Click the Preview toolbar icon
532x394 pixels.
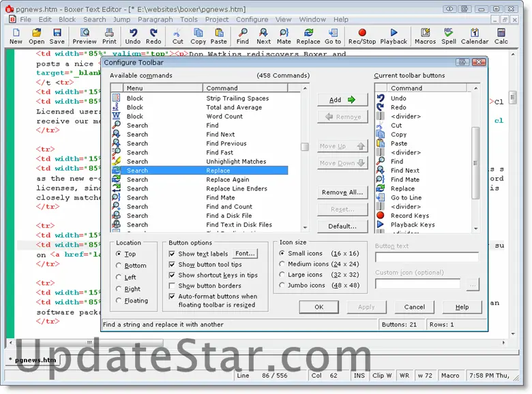pyautogui.click(x=85, y=36)
